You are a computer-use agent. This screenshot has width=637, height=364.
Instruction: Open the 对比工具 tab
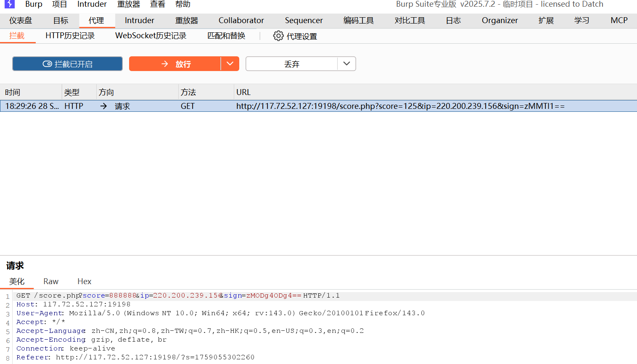[410, 20]
